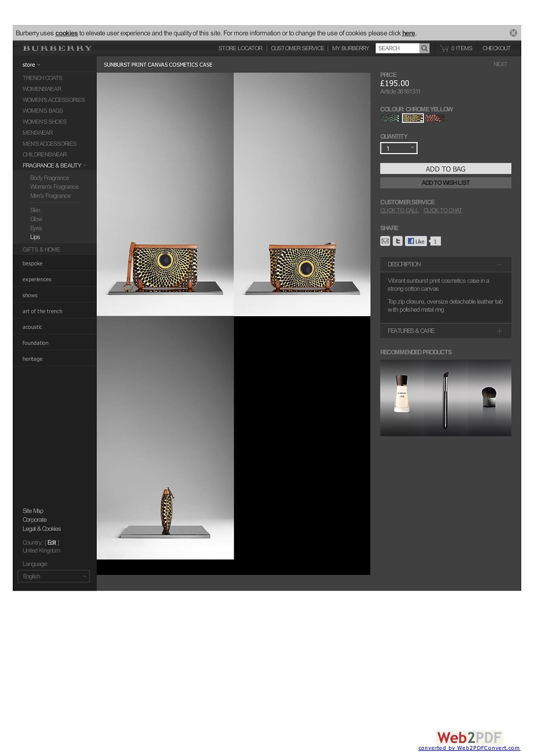534x756 pixels.
Task: Open the bespoke section
Action: pos(32,263)
